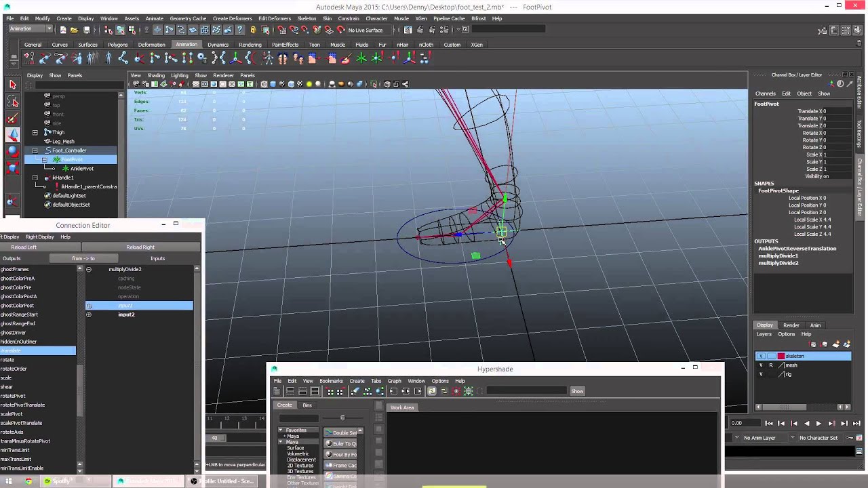Click skeleton layer red color swatch

(781, 356)
